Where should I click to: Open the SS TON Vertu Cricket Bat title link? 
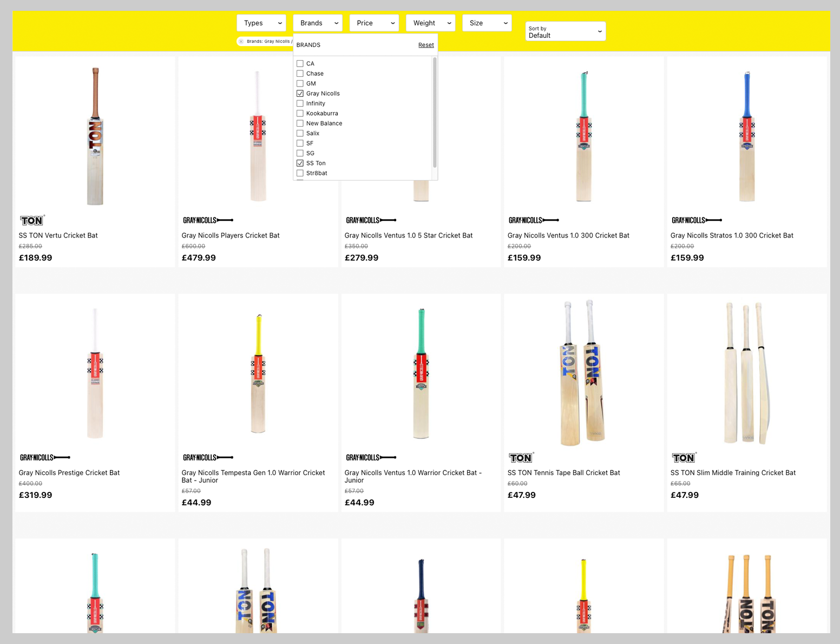pyautogui.click(x=58, y=235)
